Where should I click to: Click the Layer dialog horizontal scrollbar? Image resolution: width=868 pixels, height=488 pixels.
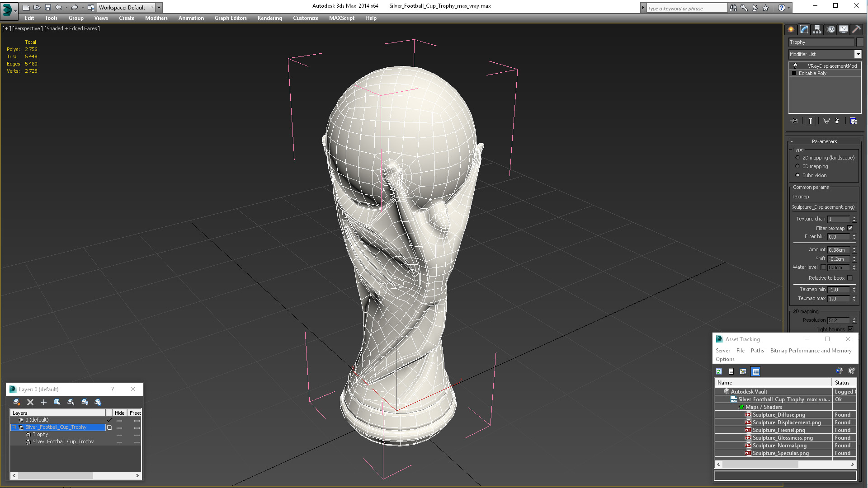click(75, 476)
